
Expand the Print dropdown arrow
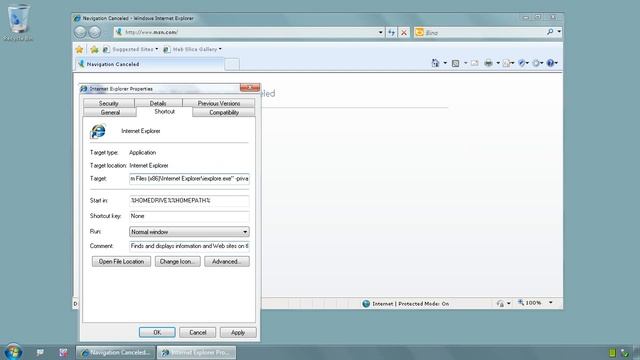498,63
